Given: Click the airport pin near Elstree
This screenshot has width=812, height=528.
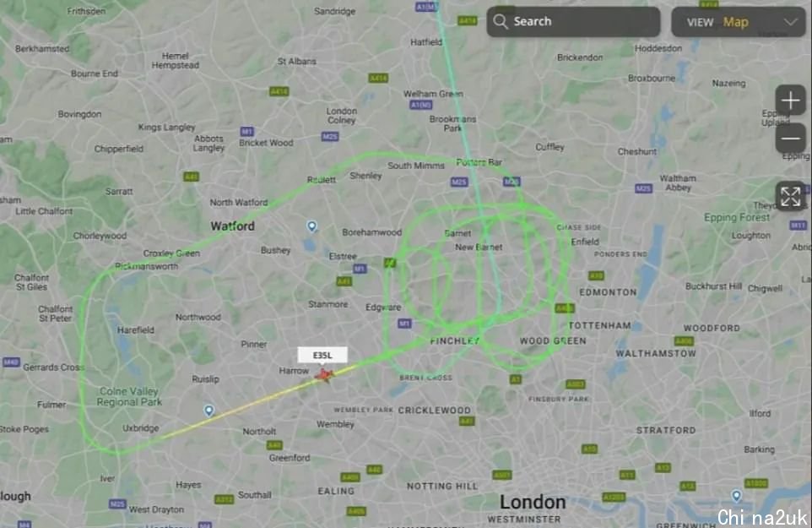Looking at the screenshot, I should [311, 226].
